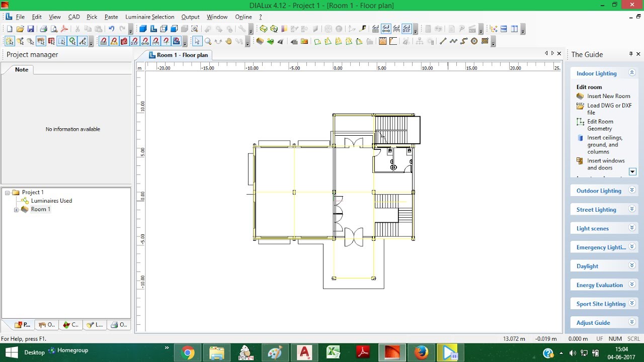The height and width of the screenshot is (362, 644).
Task: Expand the Street Lighting chevron
Action: click(632, 209)
